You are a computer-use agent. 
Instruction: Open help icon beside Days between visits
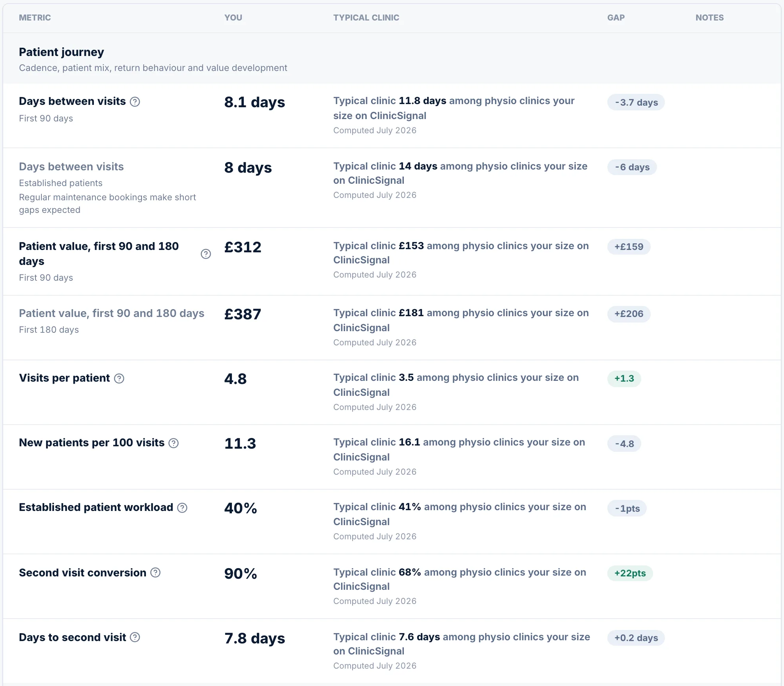tap(135, 102)
